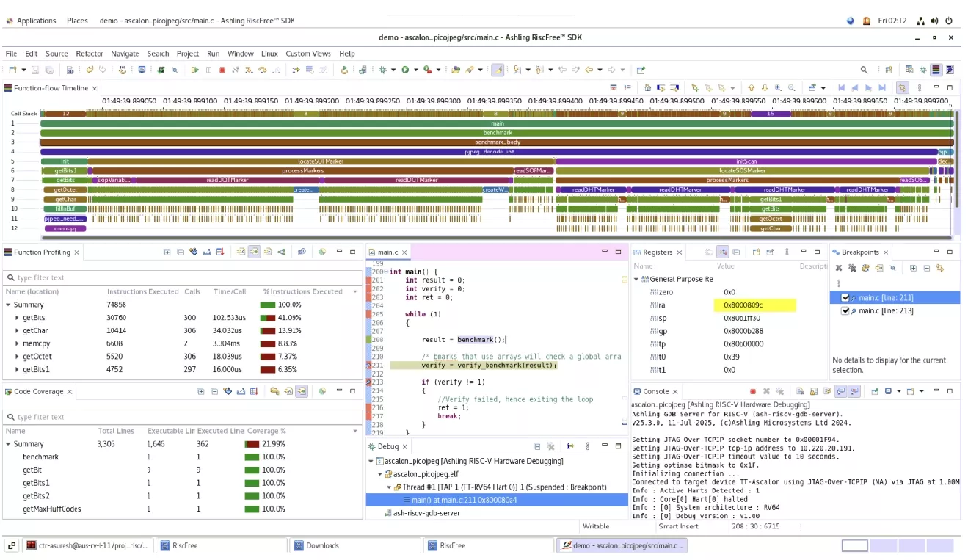Expand the memcpy profiling row

click(x=17, y=343)
